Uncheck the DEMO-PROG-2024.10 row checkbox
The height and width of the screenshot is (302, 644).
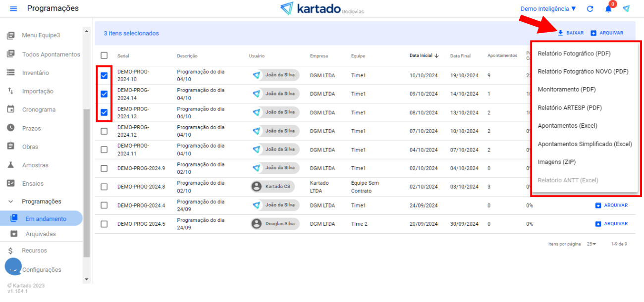(104, 75)
